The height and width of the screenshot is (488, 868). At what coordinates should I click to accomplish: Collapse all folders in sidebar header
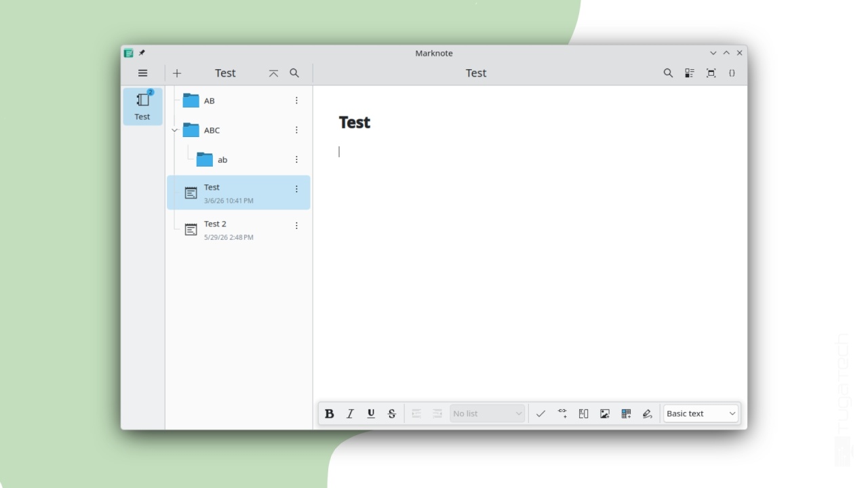[x=273, y=73]
